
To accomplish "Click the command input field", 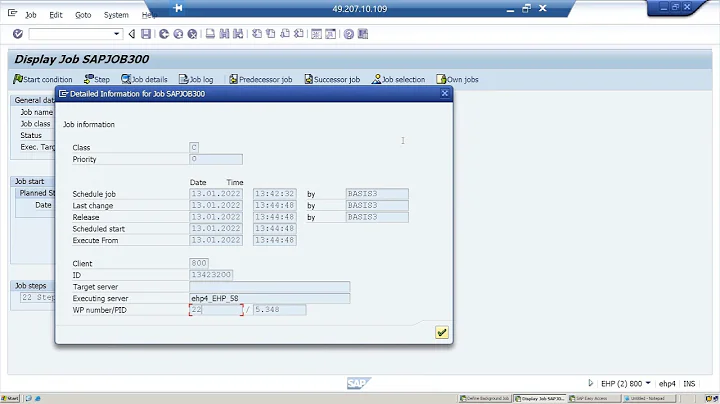I will coord(71,34).
